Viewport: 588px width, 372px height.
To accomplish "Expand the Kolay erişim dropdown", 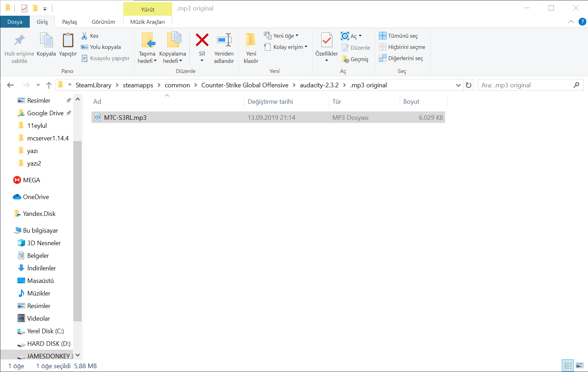I will [306, 47].
